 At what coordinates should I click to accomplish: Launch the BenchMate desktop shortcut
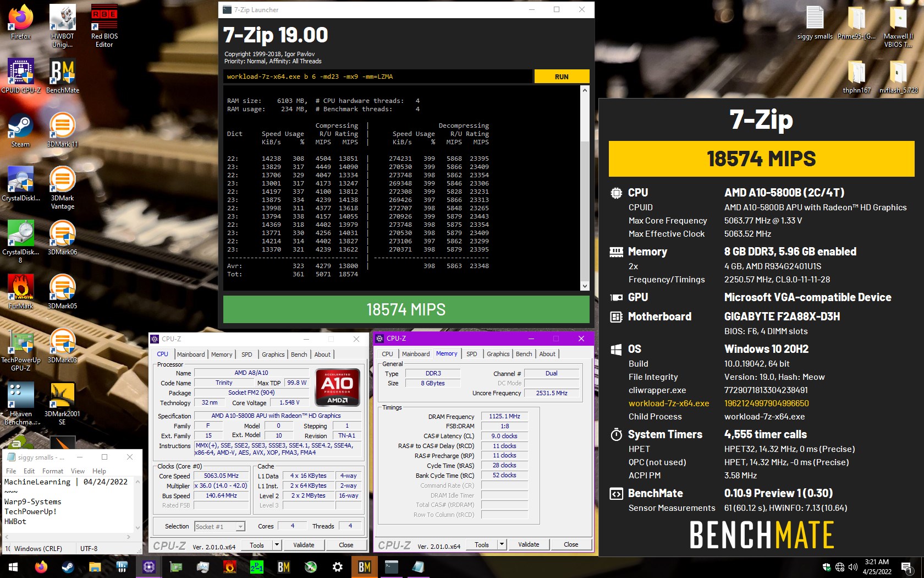click(x=62, y=76)
